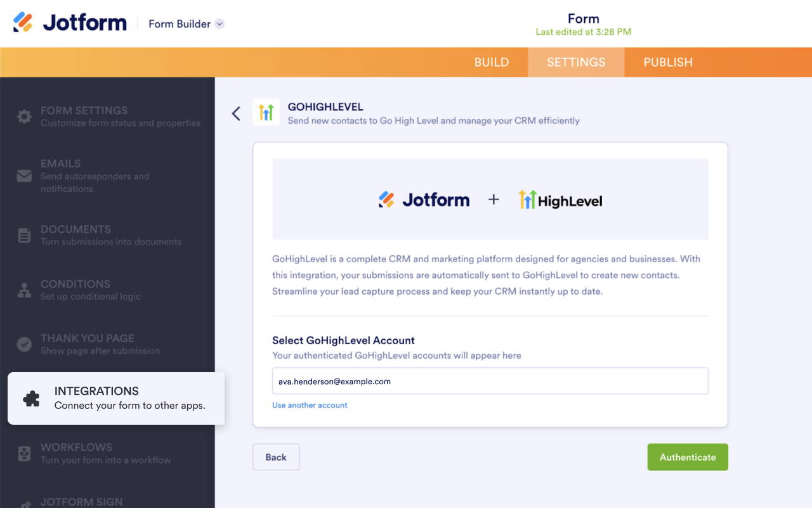Open the Documents page icon
The width and height of the screenshot is (812, 508).
(24, 236)
